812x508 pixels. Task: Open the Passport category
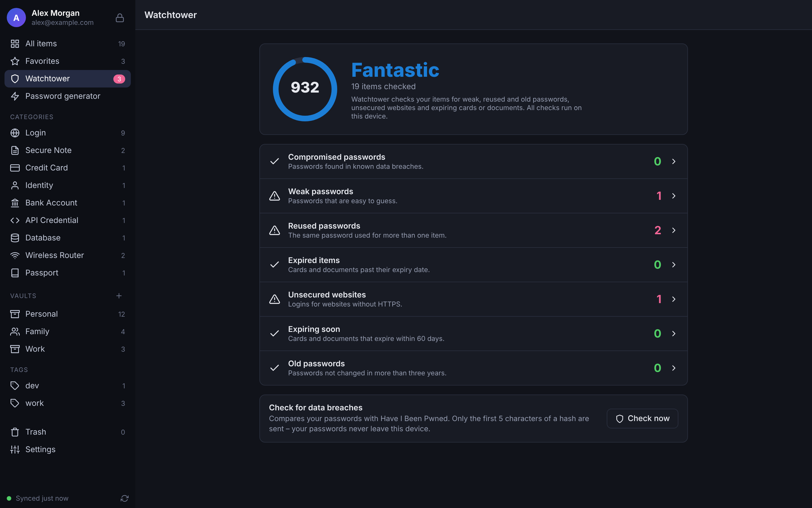67,272
